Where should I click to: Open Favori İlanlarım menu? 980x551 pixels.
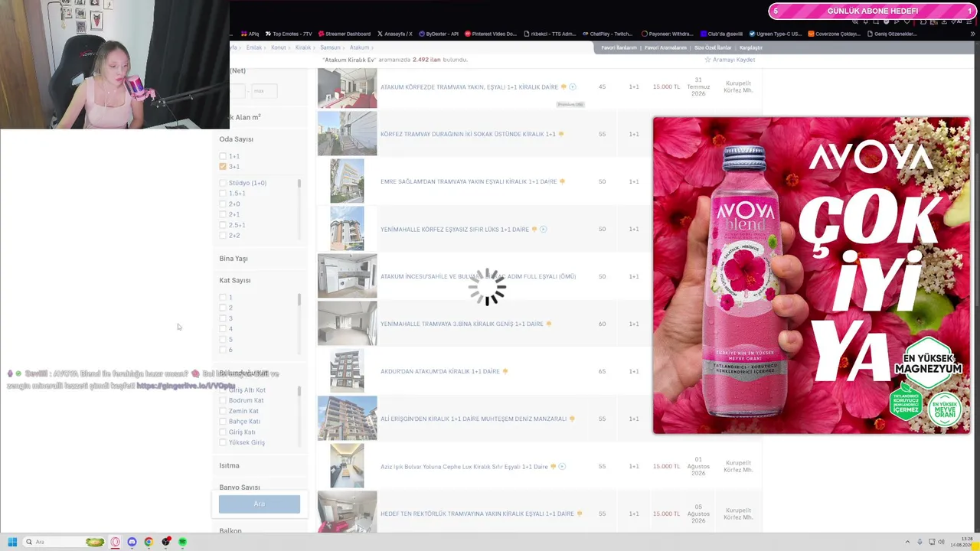pyautogui.click(x=619, y=47)
